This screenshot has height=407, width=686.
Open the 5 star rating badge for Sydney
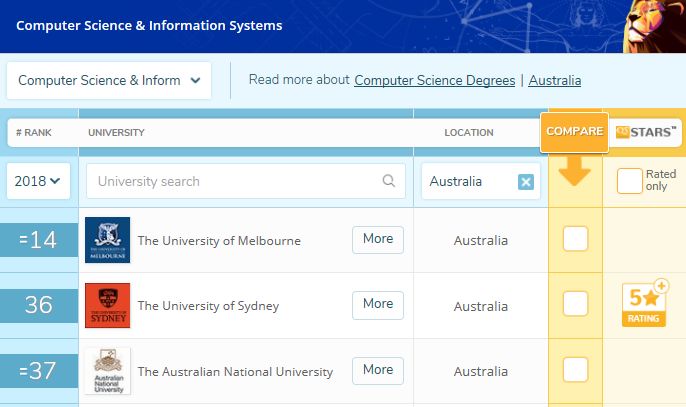pyautogui.click(x=645, y=303)
